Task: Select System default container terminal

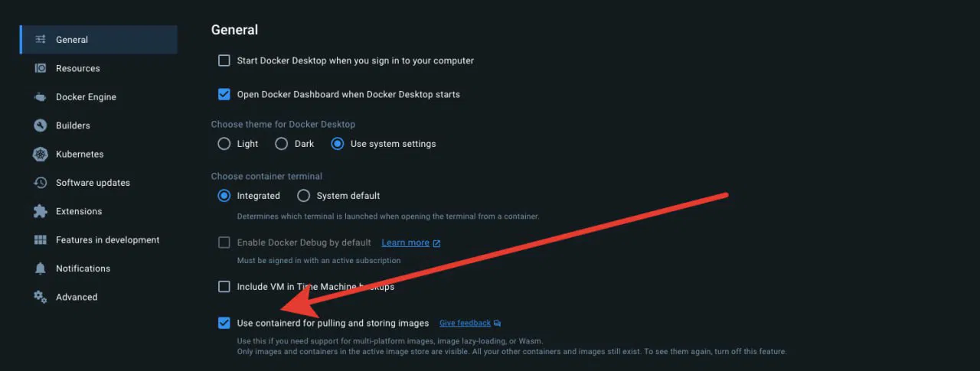Action: pos(304,196)
